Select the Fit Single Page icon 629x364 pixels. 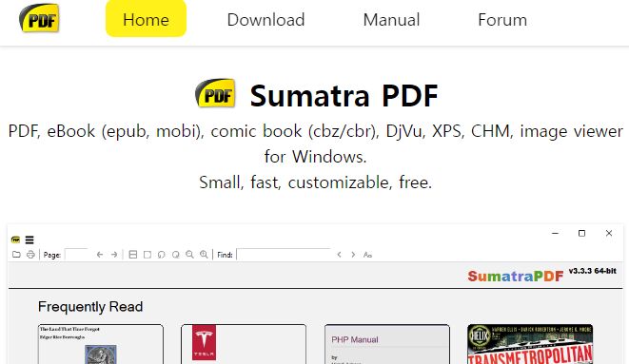[x=147, y=255]
